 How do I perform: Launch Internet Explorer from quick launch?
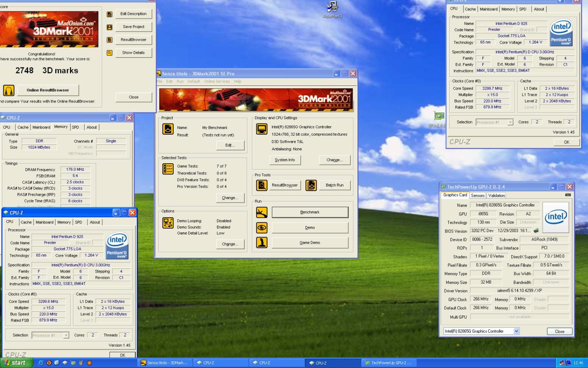41,363
